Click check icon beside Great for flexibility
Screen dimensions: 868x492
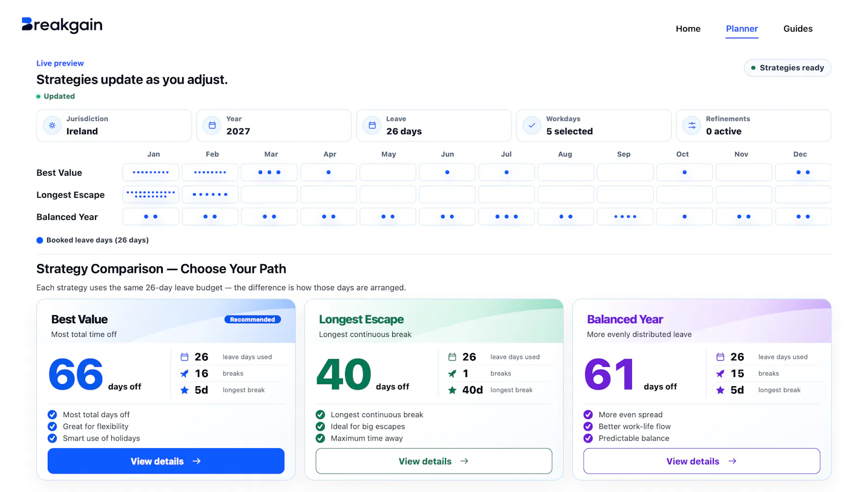(53, 426)
